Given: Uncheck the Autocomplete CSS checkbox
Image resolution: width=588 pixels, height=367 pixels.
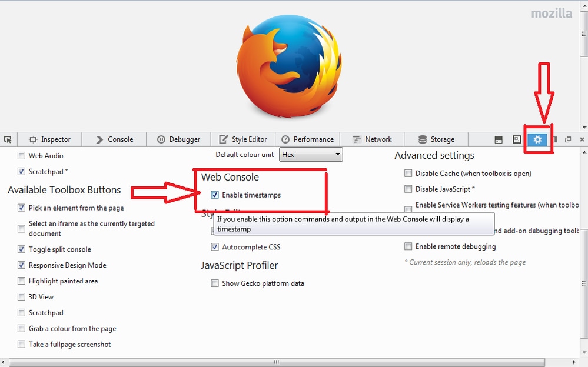Looking at the screenshot, I should [x=214, y=247].
